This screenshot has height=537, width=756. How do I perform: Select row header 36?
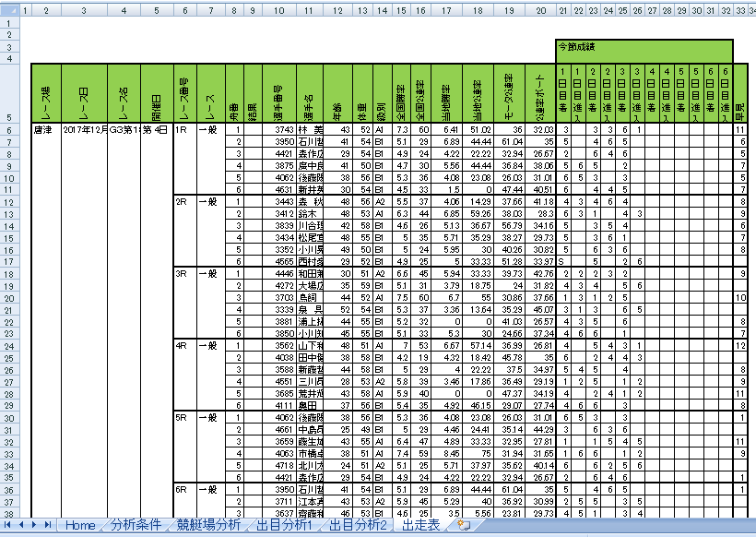(9, 490)
